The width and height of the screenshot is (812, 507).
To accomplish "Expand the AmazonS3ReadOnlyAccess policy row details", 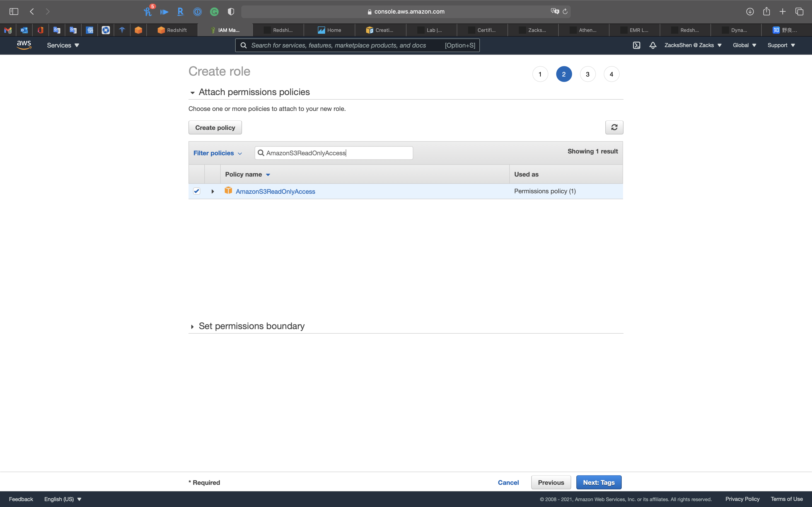I will (x=213, y=191).
